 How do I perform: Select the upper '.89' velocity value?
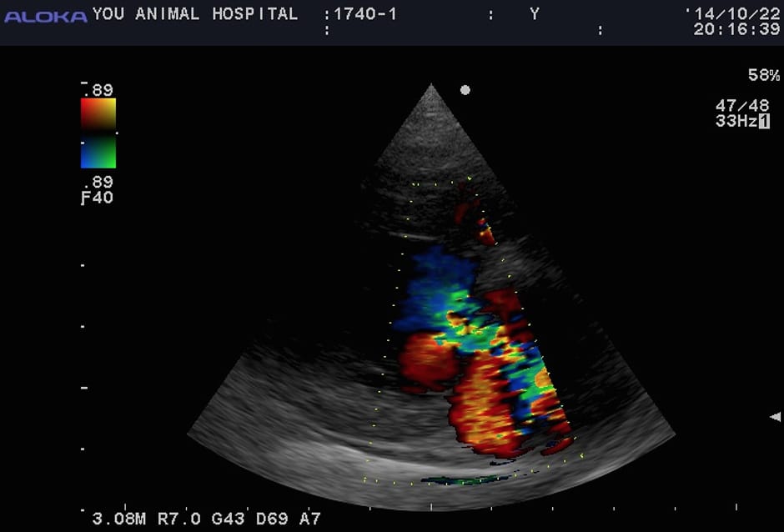coord(98,90)
